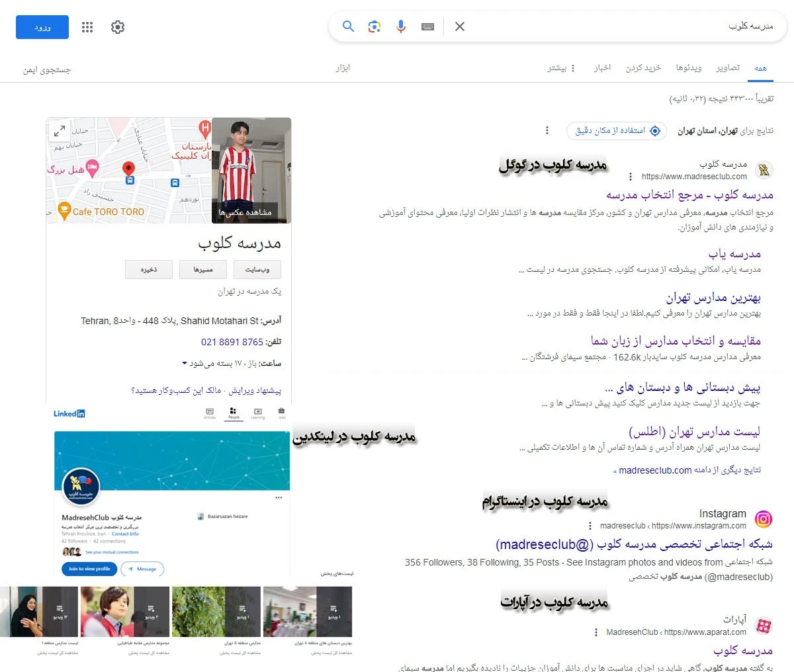Open Aparat playlist thumbnail of boy in red scarf
This screenshot has height=672, width=794.
[x=125, y=612]
